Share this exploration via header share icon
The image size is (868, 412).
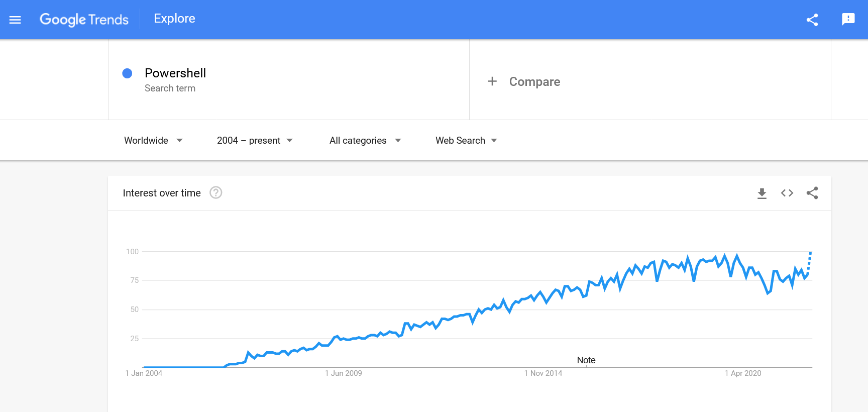(812, 20)
